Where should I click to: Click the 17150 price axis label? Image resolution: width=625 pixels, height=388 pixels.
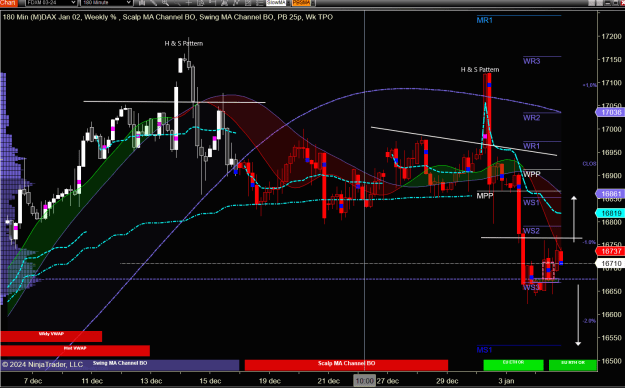point(611,59)
